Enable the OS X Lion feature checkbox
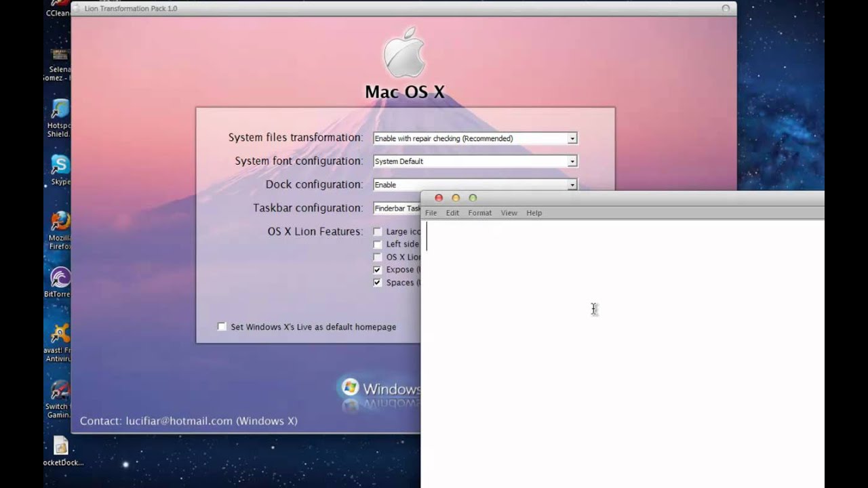 [x=378, y=257]
